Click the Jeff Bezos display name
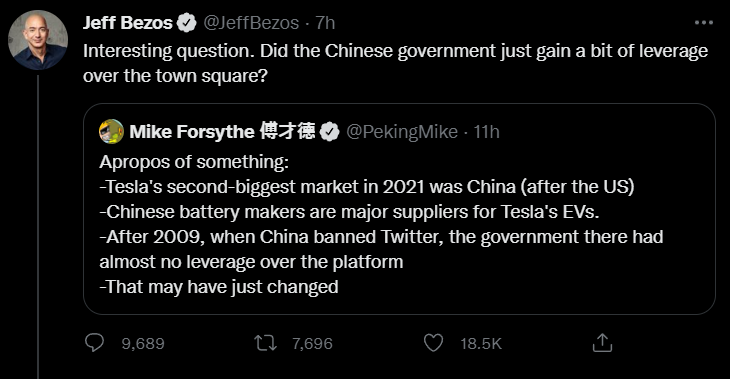Screen dimensions: 730x379 [128, 23]
